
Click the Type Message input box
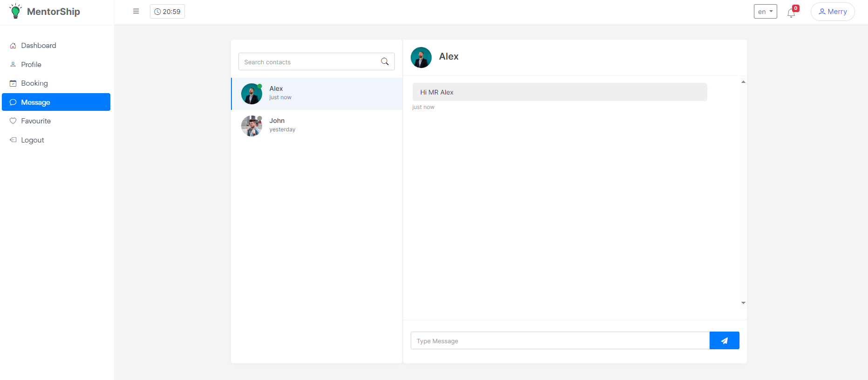click(x=560, y=341)
